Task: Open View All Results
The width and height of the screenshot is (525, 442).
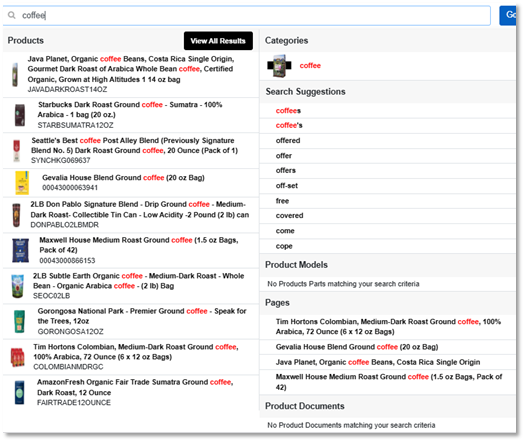Action: [218, 41]
